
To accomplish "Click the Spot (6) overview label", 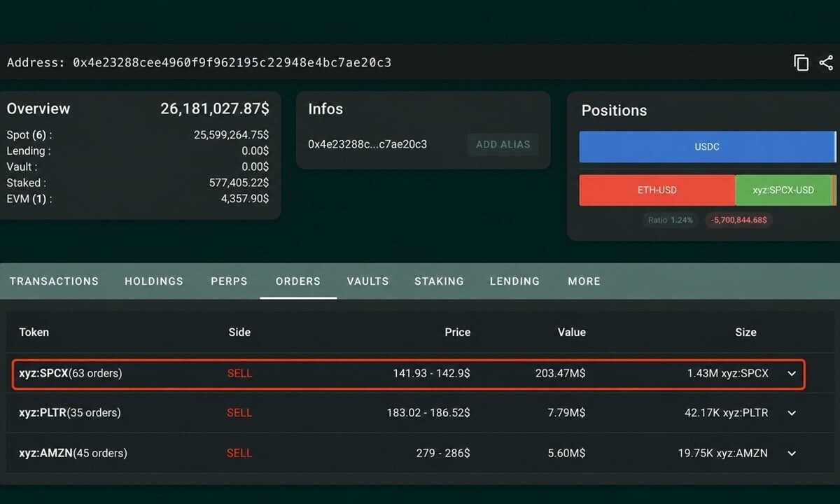I will tap(29, 135).
